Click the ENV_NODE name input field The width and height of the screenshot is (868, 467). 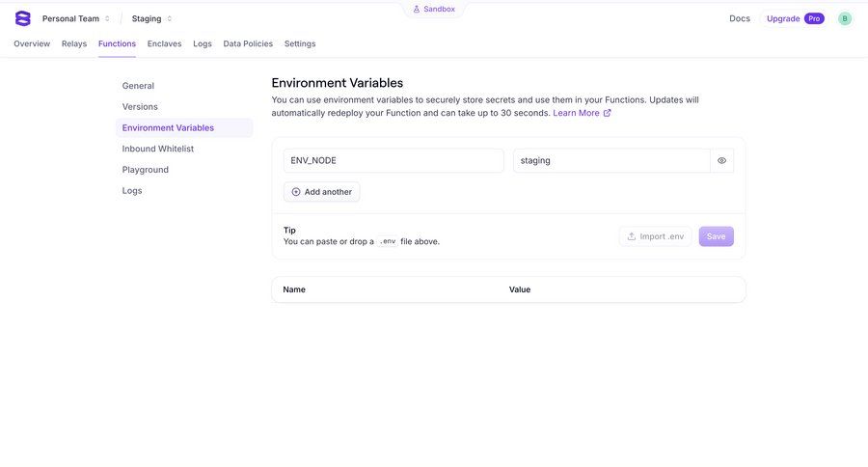point(393,161)
